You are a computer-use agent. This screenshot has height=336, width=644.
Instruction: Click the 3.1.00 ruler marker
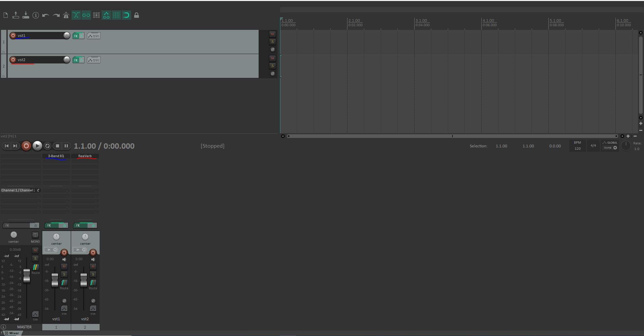422,20
